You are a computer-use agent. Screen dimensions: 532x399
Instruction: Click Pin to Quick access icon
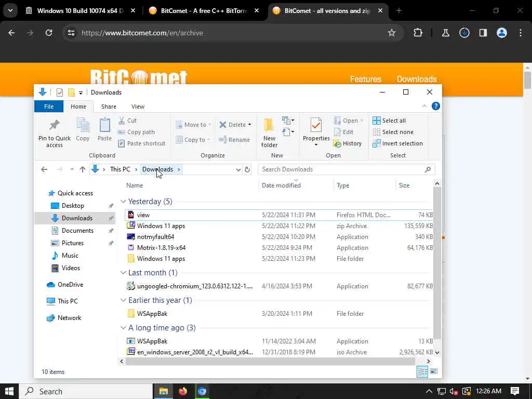(x=54, y=134)
